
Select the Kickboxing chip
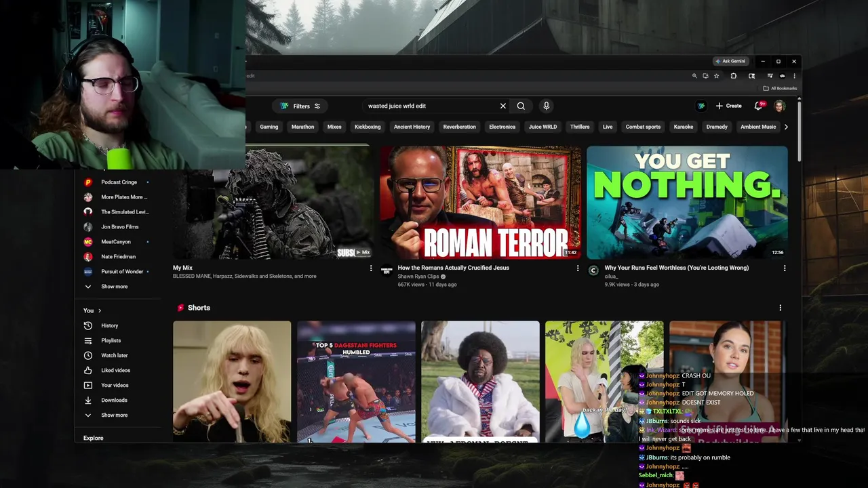click(x=368, y=127)
